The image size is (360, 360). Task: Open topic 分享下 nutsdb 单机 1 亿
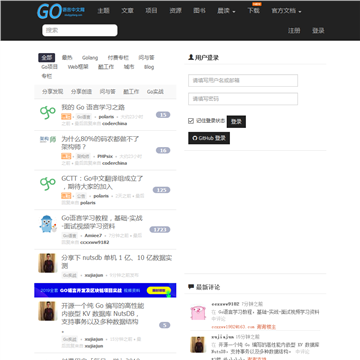coord(117,262)
